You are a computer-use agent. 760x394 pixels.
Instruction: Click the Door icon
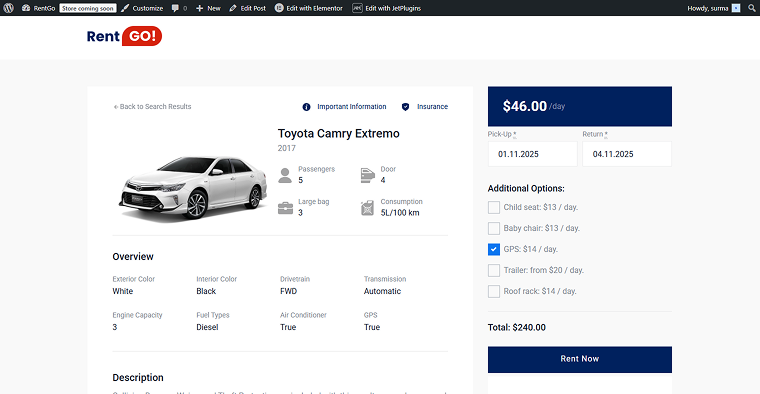tap(368, 175)
